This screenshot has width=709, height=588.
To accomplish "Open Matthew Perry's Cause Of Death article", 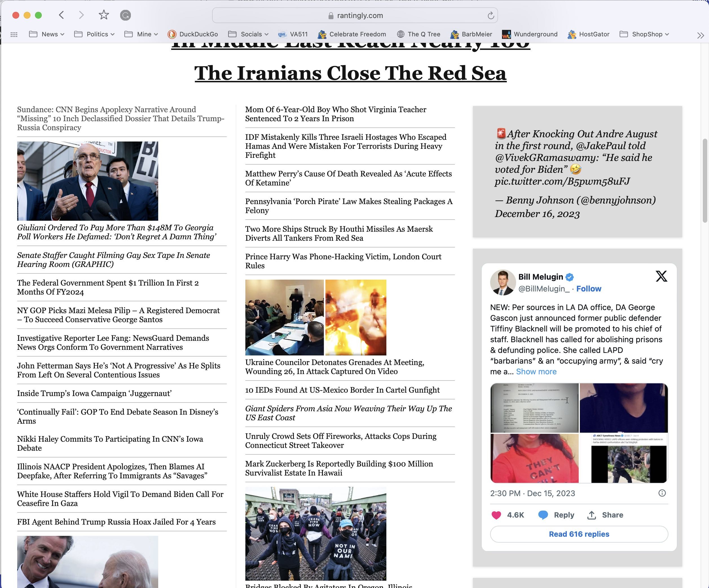I will coord(348,178).
